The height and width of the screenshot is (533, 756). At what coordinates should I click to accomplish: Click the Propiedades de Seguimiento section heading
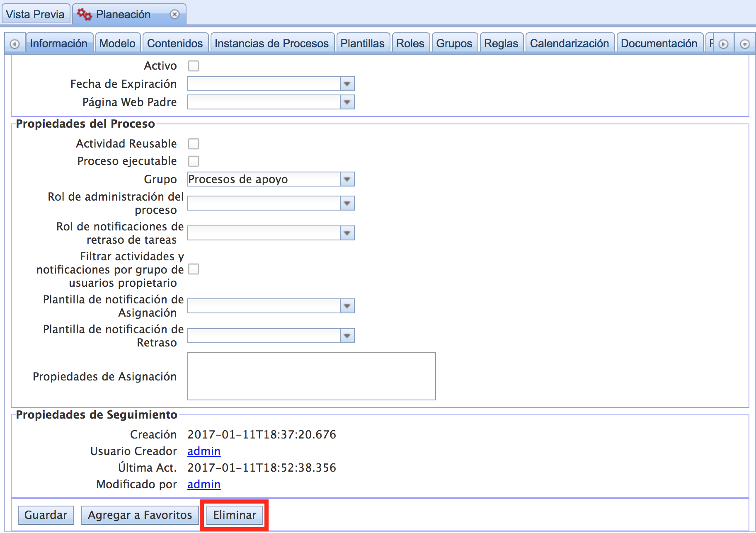(x=97, y=415)
